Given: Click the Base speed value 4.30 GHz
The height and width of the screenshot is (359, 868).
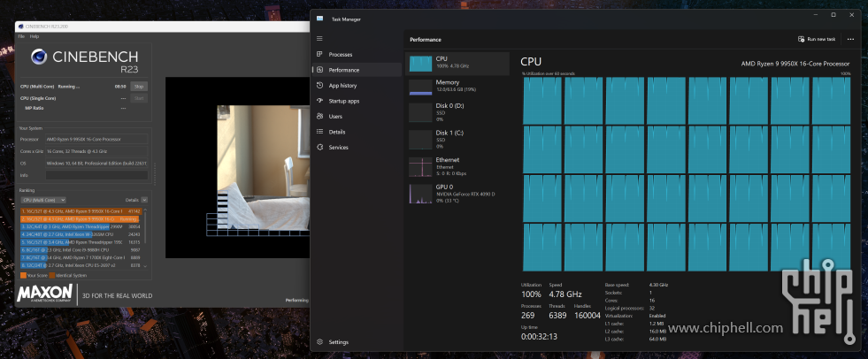Looking at the screenshot, I should click(x=659, y=285).
